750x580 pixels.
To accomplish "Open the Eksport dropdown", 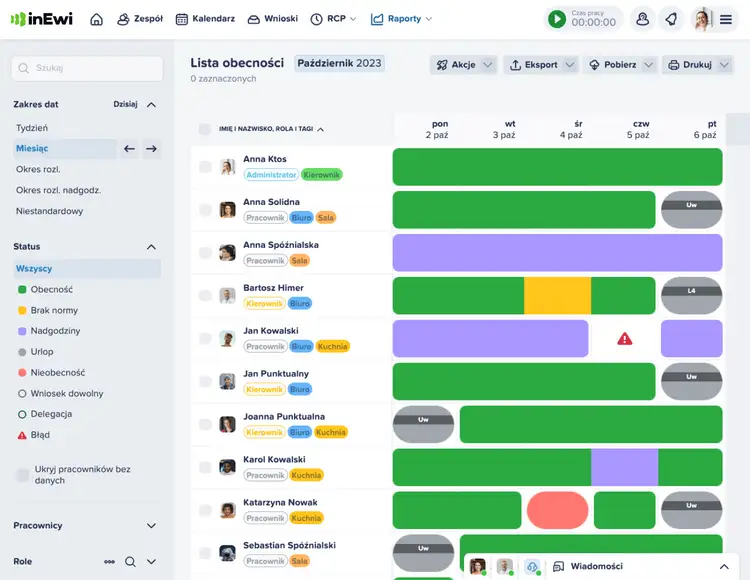I will click(x=540, y=65).
